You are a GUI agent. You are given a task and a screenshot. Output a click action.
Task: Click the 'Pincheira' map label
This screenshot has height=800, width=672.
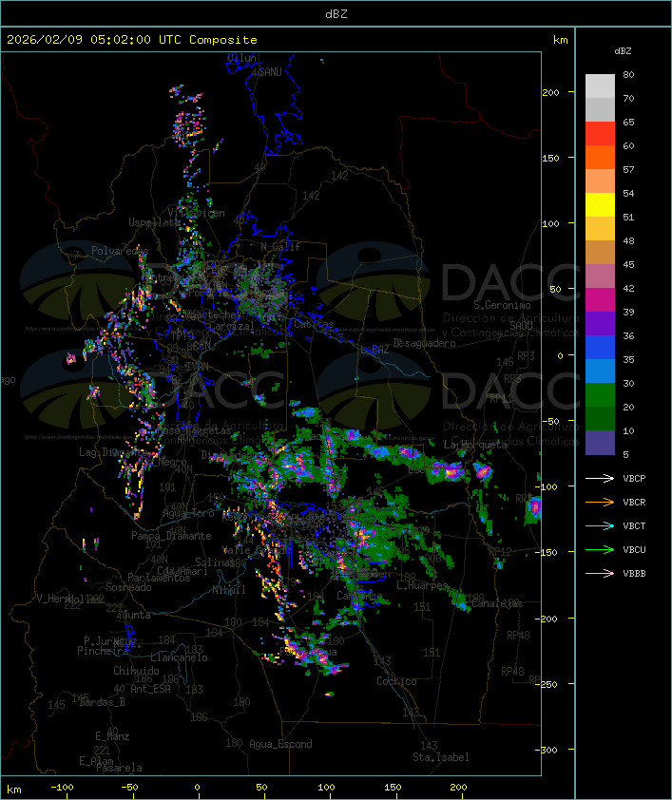coord(103,651)
